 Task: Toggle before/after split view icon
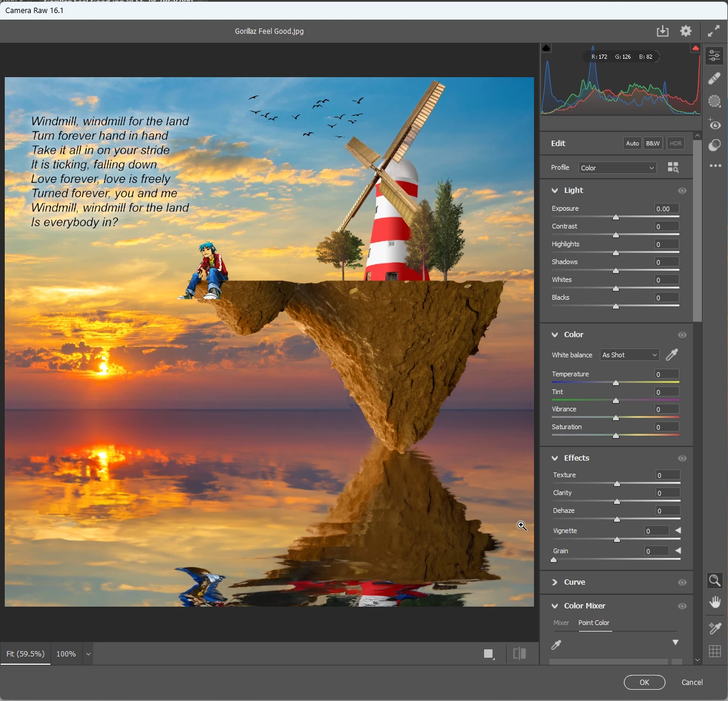pos(519,654)
